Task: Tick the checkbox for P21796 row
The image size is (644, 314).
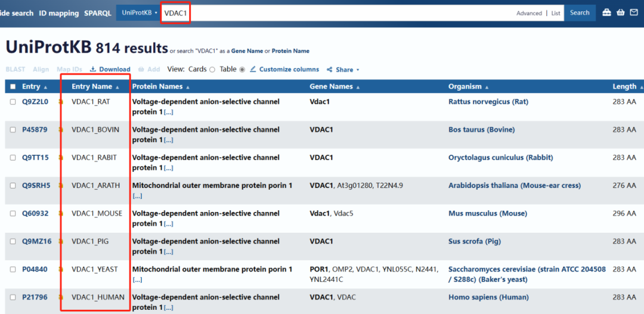Action: coord(13,297)
